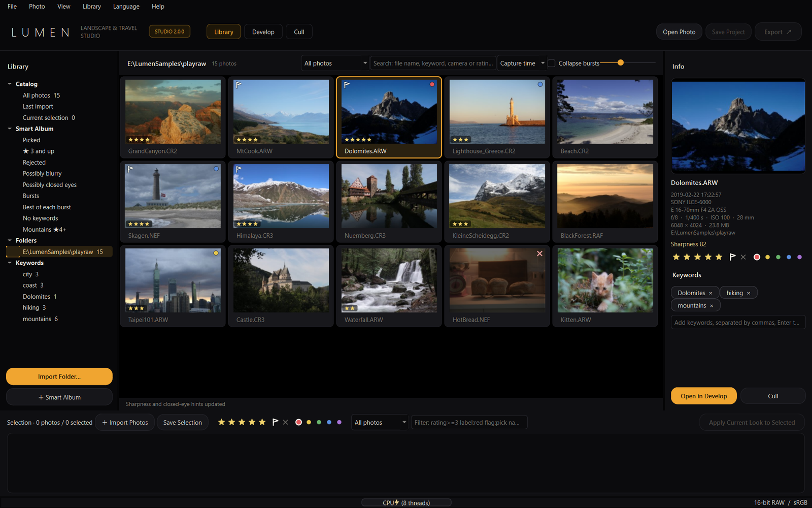Screen dimensions: 812x508
Task: Click the Open Photo button
Action: (679, 32)
